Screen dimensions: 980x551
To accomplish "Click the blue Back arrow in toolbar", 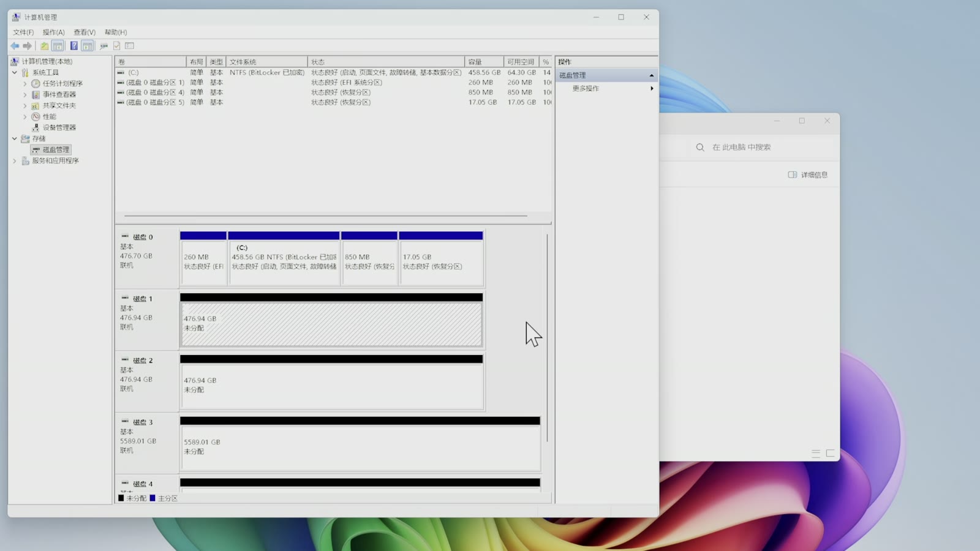I will (x=15, y=46).
